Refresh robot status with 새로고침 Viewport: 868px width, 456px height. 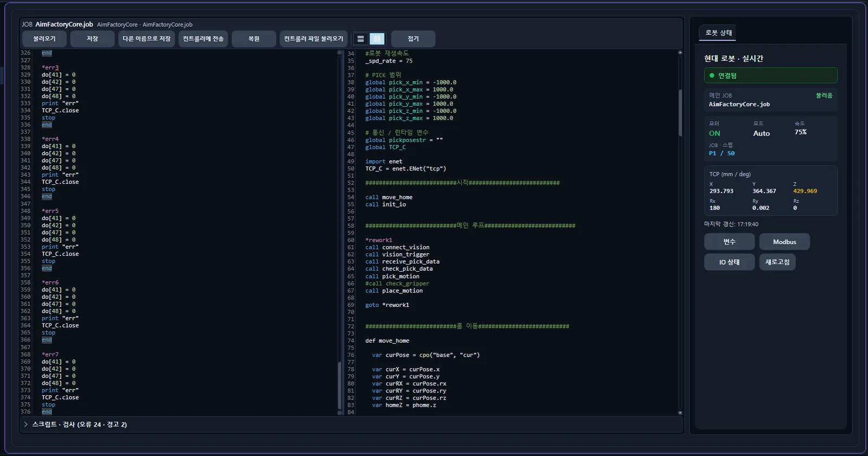777,262
